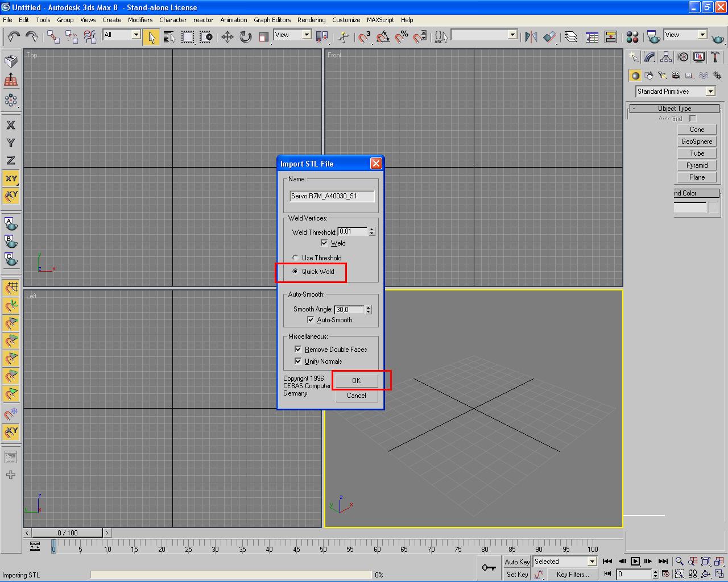Screen dimensions: 728x582
Task: Open the File menu
Action: point(7,20)
